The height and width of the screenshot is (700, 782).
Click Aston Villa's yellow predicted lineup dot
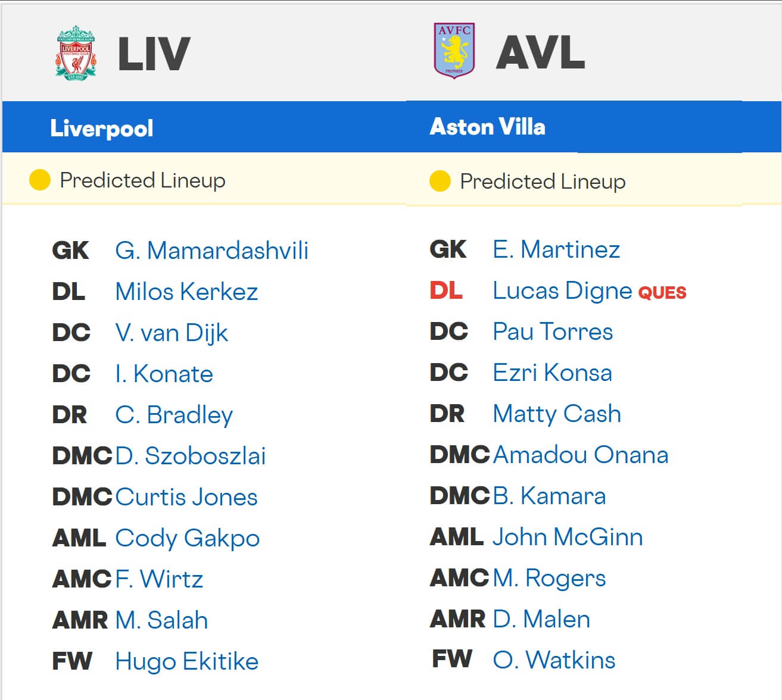(x=440, y=181)
